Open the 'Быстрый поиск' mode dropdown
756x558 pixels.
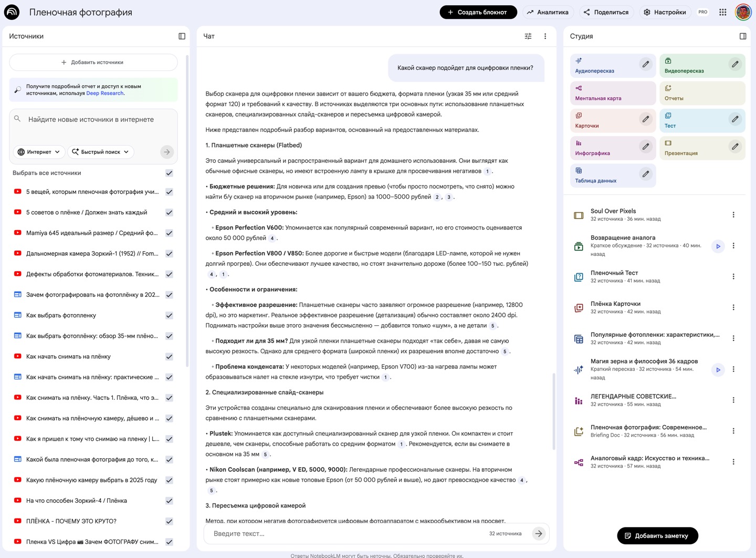tap(100, 152)
